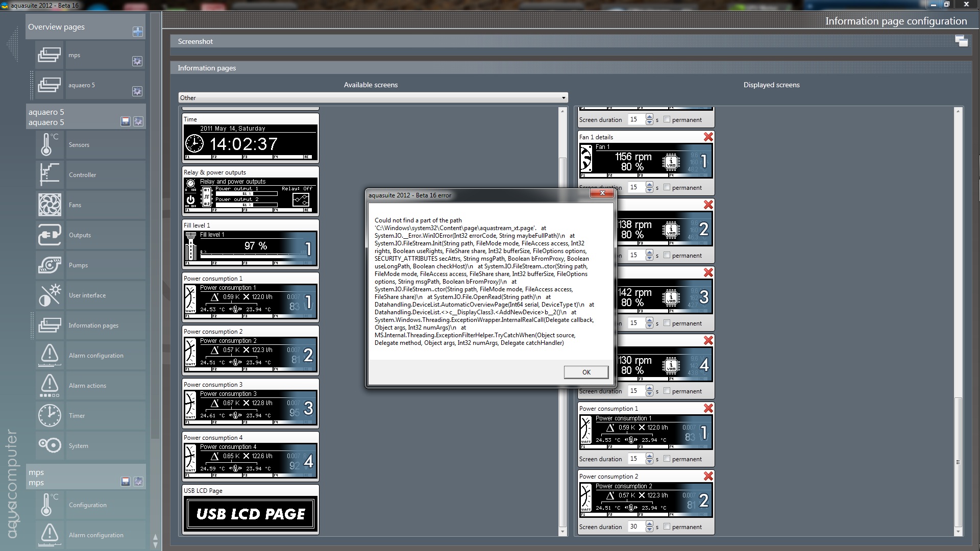The width and height of the screenshot is (980, 551).
Task: Click the Alarm configuration warning icon
Action: coord(50,356)
